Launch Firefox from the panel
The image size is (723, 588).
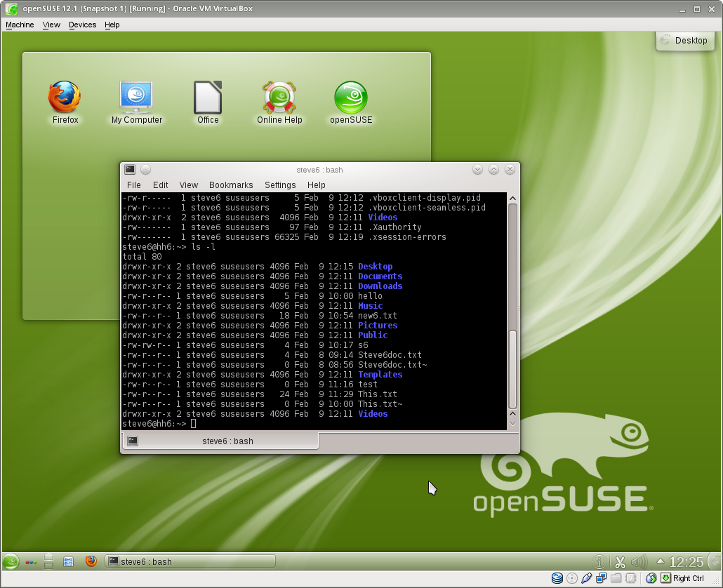coord(91,561)
